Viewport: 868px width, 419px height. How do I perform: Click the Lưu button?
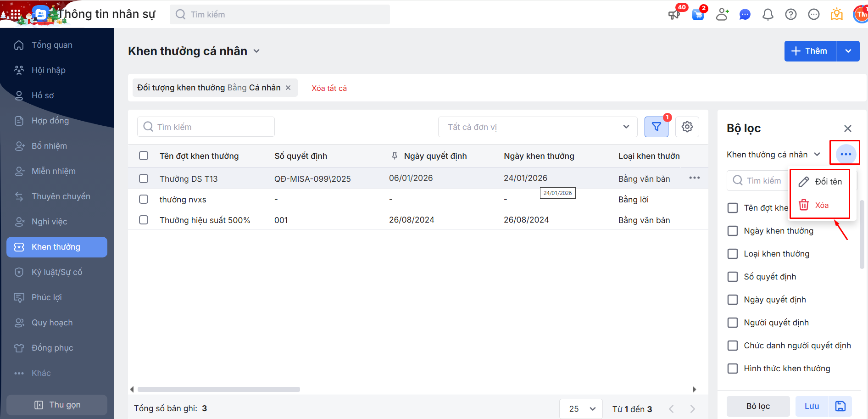[x=812, y=406]
